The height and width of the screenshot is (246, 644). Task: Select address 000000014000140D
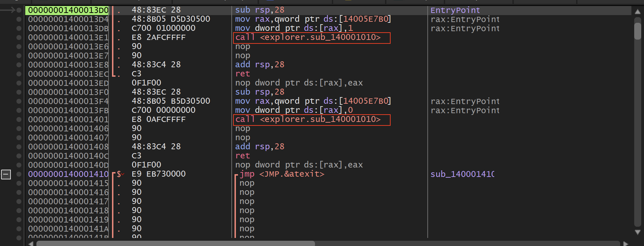point(68,165)
